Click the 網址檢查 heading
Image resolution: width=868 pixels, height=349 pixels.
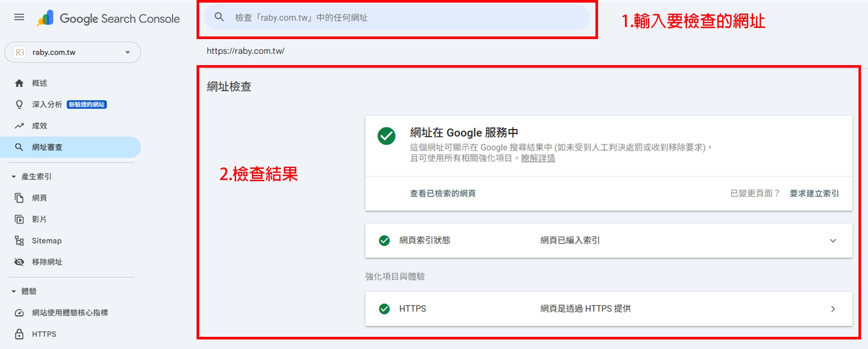pos(229,86)
